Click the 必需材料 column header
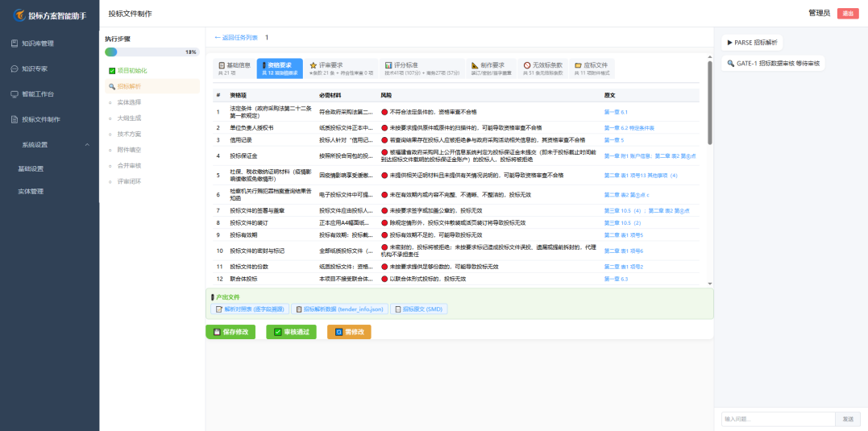 point(330,95)
